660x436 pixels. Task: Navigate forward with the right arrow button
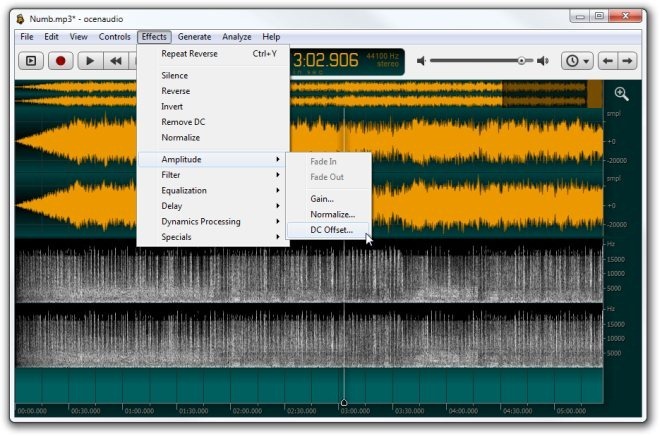(x=627, y=61)
